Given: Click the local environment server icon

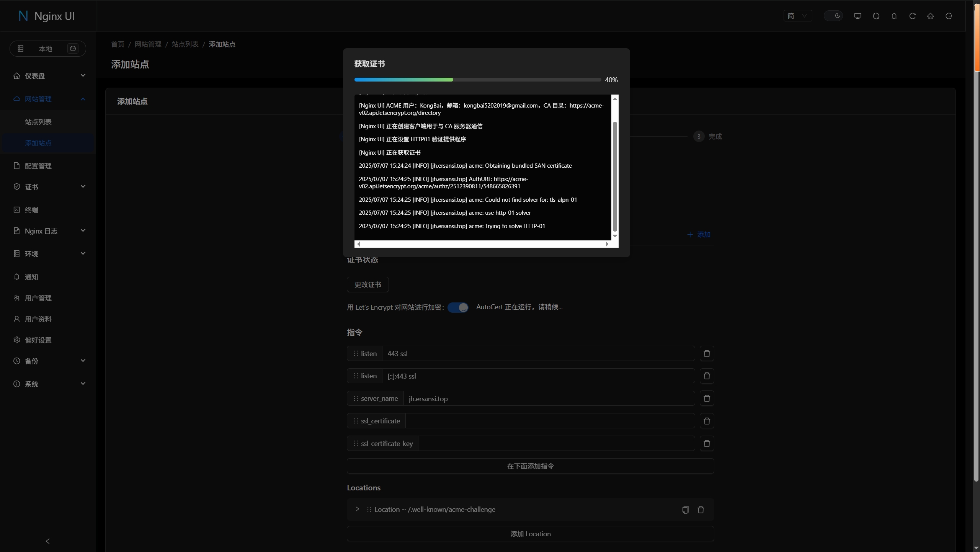Looking at the screenshot, I should [21, 48].
